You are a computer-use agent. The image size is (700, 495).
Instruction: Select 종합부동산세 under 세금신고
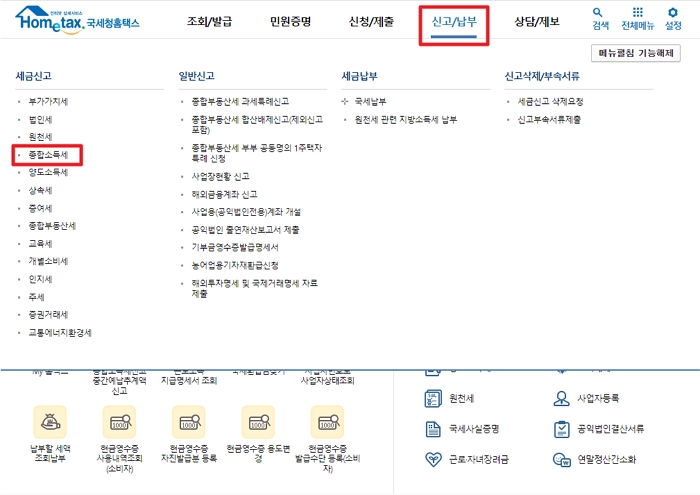52,226
